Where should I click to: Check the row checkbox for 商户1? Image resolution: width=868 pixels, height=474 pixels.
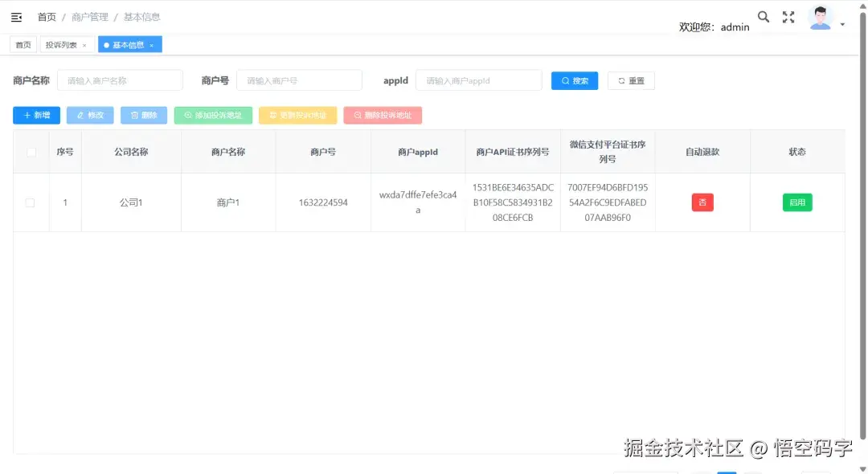click(x=31, y=202)
